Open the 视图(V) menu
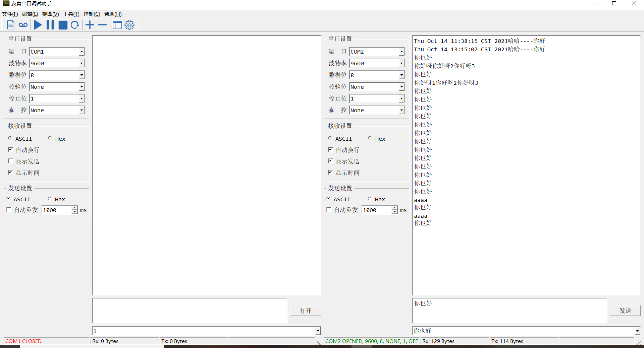The width and height of the screenshot is (644, 348). 50,14
